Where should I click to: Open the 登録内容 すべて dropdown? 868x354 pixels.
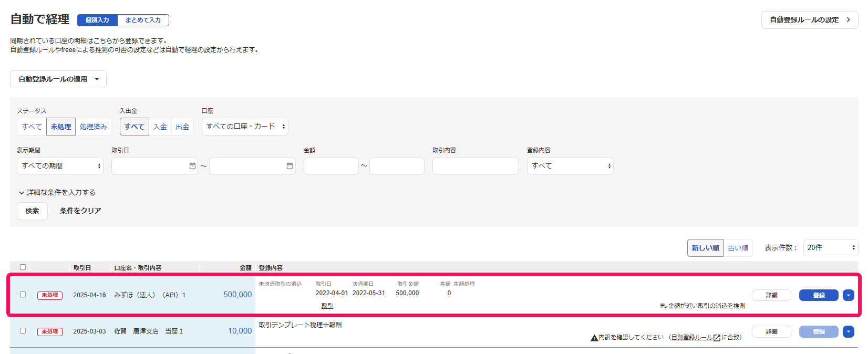570,166
